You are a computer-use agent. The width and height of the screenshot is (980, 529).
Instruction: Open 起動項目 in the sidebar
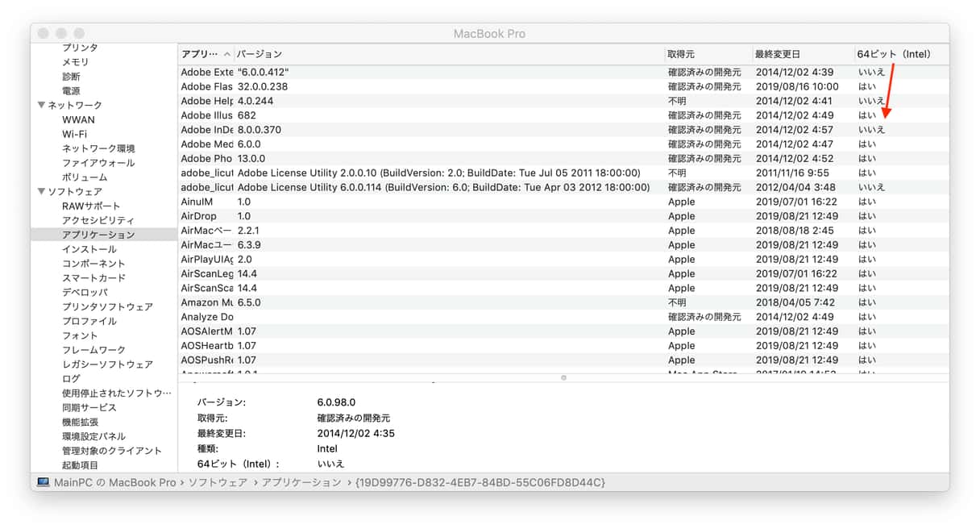tap(80, 465)
